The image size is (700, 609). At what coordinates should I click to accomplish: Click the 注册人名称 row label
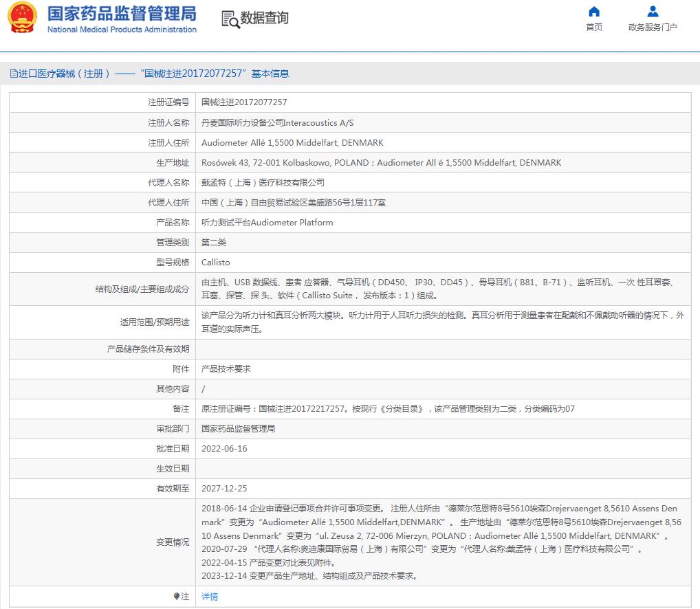168,122
